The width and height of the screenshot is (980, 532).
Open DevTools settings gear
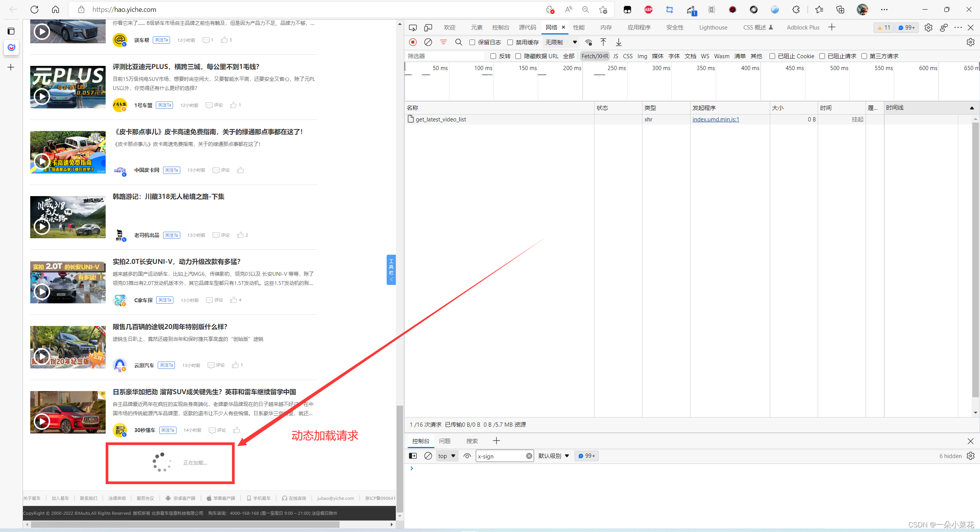(x=928, y=28)
